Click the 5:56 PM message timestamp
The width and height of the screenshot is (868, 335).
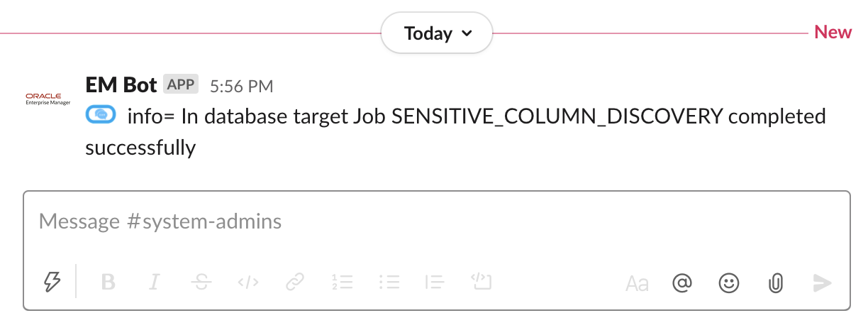tap(241, 87)
